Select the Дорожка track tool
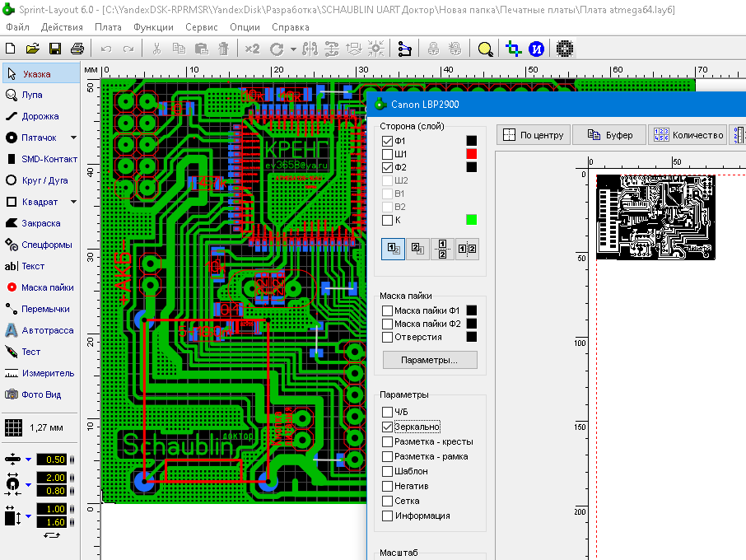The height and width of the screenshot is (560, 746). coord(40,116)
